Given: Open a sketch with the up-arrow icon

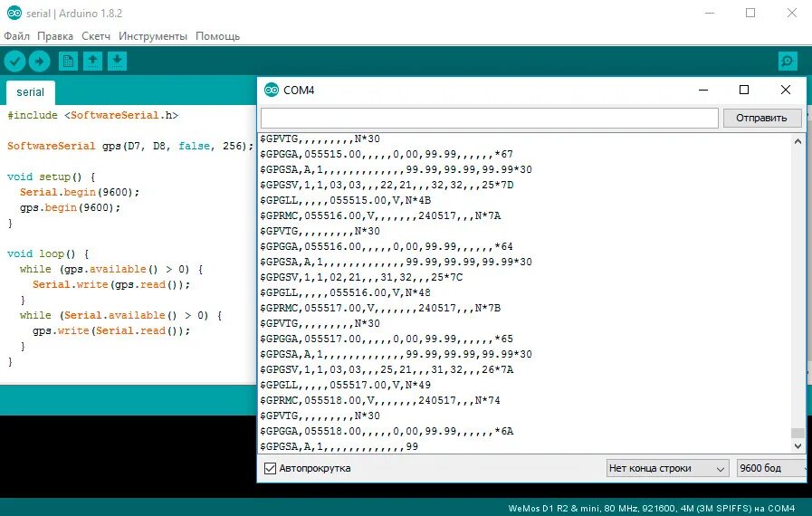Looking at the screenshot, I should (92, 62).
